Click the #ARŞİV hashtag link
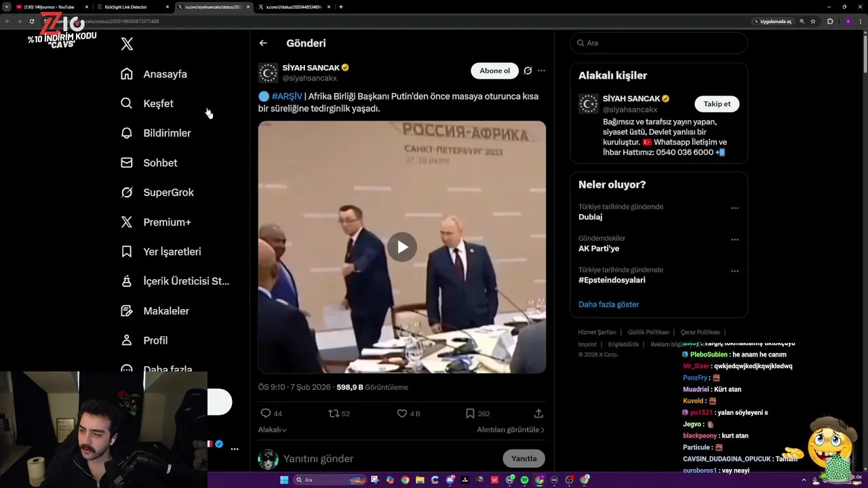 (x=287, y=96)
